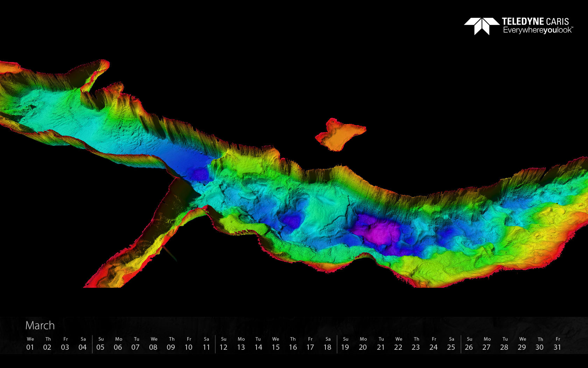Select Wednesday 01 in the calendar
The image size is (588, 368).
(30, 344)
